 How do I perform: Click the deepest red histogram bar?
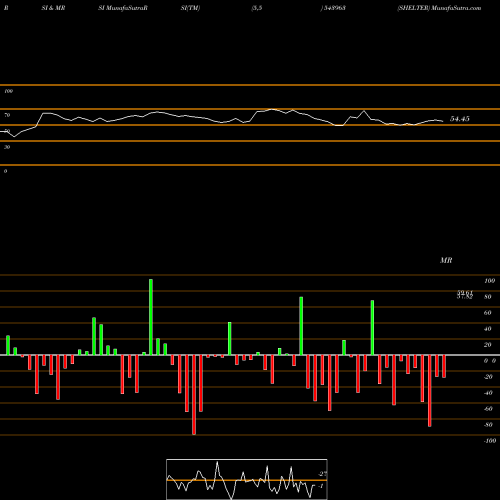tap(194, 395)
